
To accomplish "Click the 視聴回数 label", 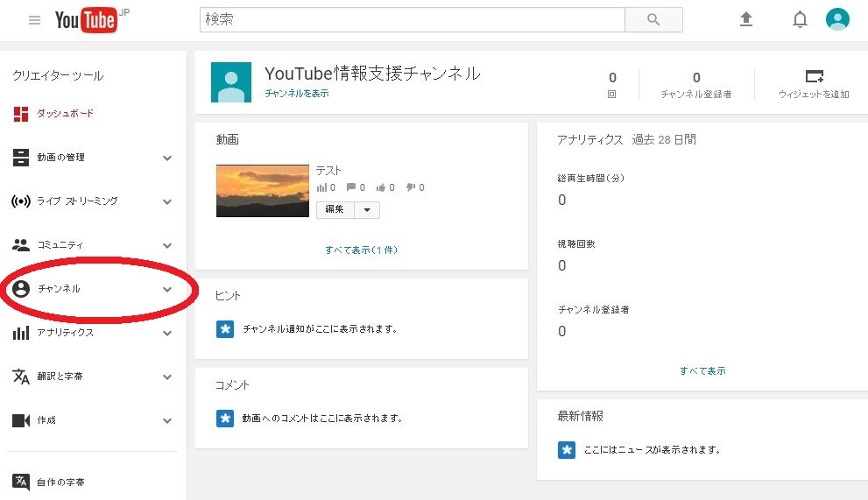I will tap(576, 243).
